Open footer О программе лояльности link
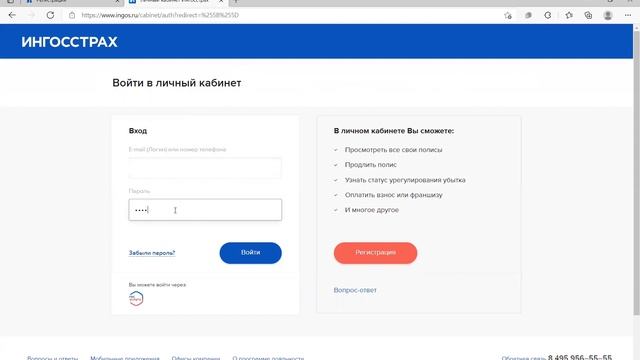Screen dimensions: 640x360 [x=268, y=358]
